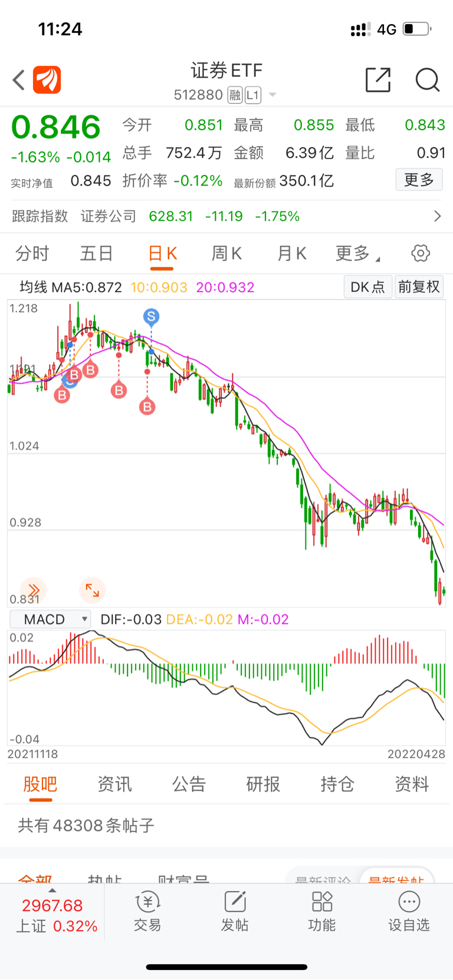This screenshot has width=453, height=980.
Task: Tap the orange double-arrow chart icon
Action: 34,590
